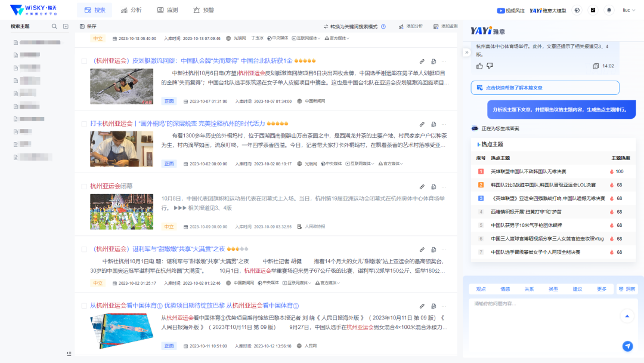Tick the checkbox beside 杭州亚运会闭幕
The image size is (644, 363).
(x=84, y=186)
